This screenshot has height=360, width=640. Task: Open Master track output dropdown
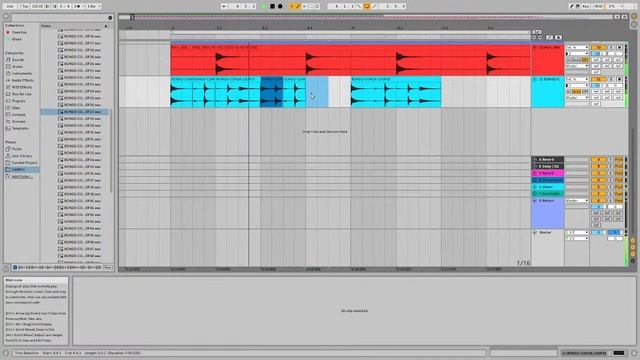pos(577,238)
